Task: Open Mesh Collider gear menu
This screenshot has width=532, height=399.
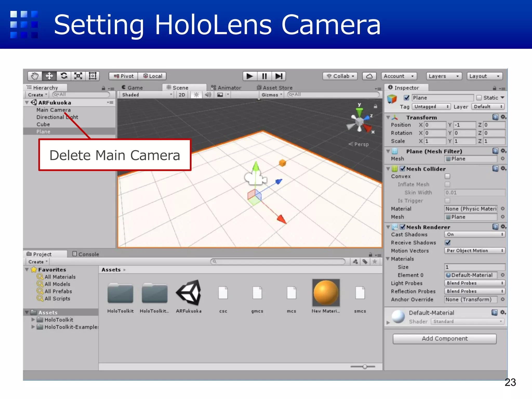Action: pyautogui.click(x=503, y=169)
